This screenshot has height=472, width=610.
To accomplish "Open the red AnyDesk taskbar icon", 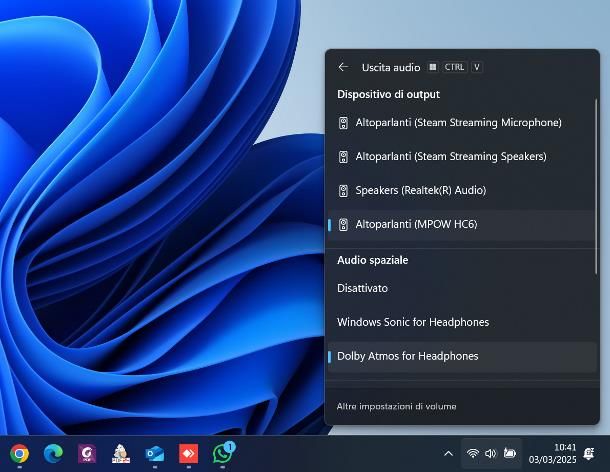I will click(x=188, y=453).
